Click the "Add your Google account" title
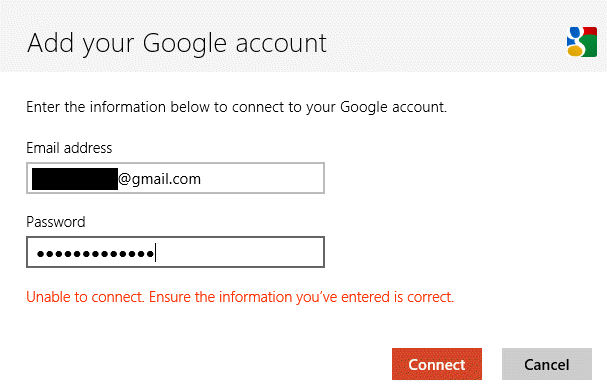This screenshot has height=390, width=607. pyautogui.click(x=177, y=43)
